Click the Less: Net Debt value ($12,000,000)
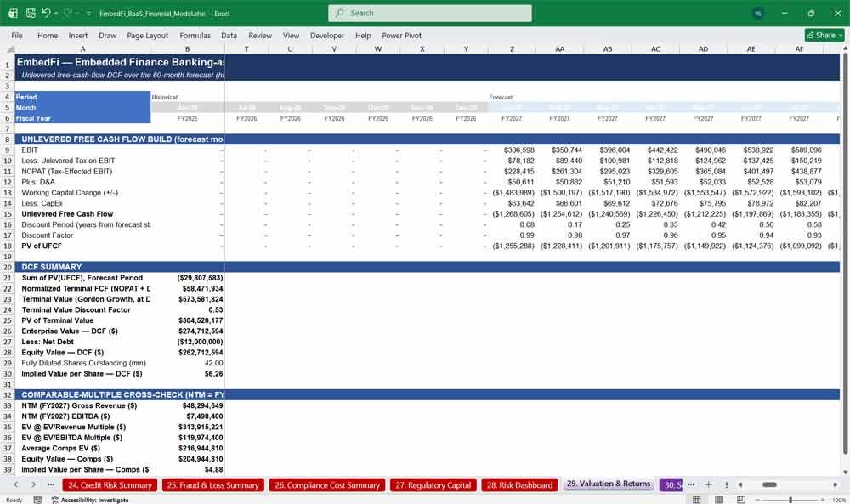 click(188, 342)
